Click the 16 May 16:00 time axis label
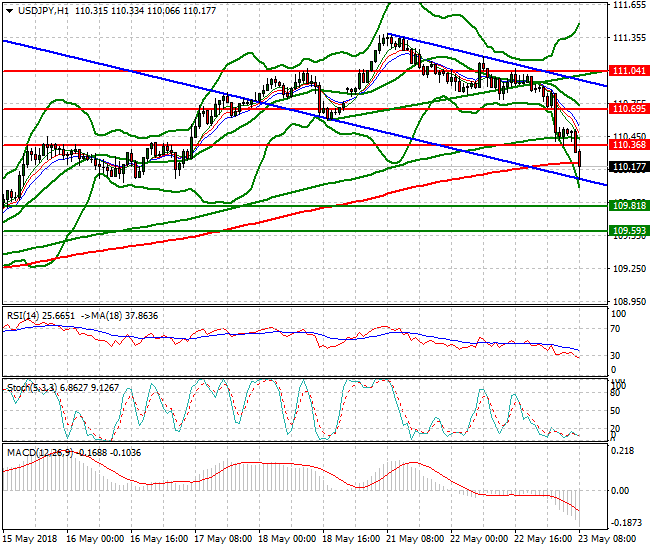The width and height of the screenshot is (650, 550). pyautogui.click(x=159, y=539)
